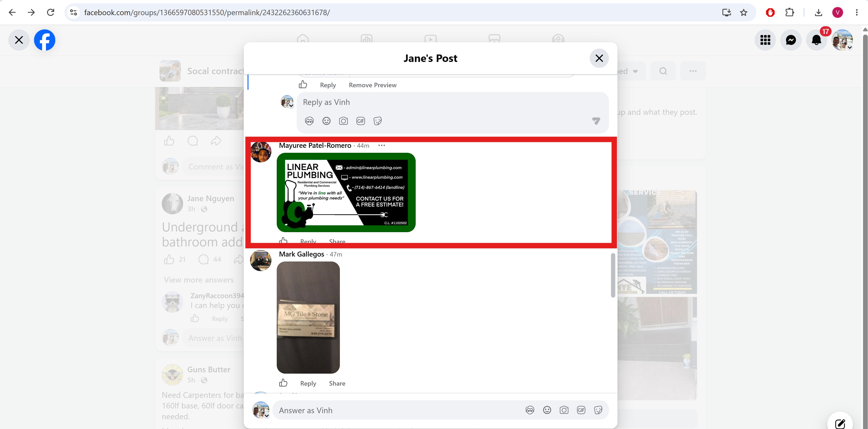Click Reply next to Remove Preview

pos(327,85)
